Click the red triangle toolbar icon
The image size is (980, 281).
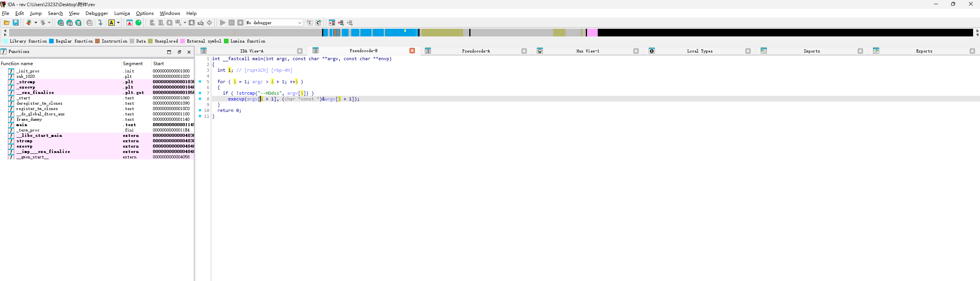(130, 23)
